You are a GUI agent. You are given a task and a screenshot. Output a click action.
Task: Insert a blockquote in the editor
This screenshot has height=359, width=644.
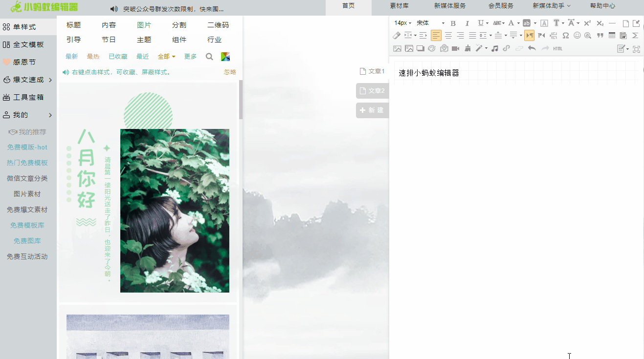pyautogui.click(x=601, y=35)
